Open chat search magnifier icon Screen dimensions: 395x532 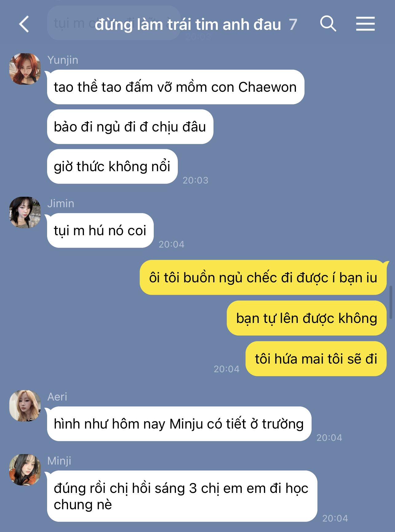tap(328, 24)
